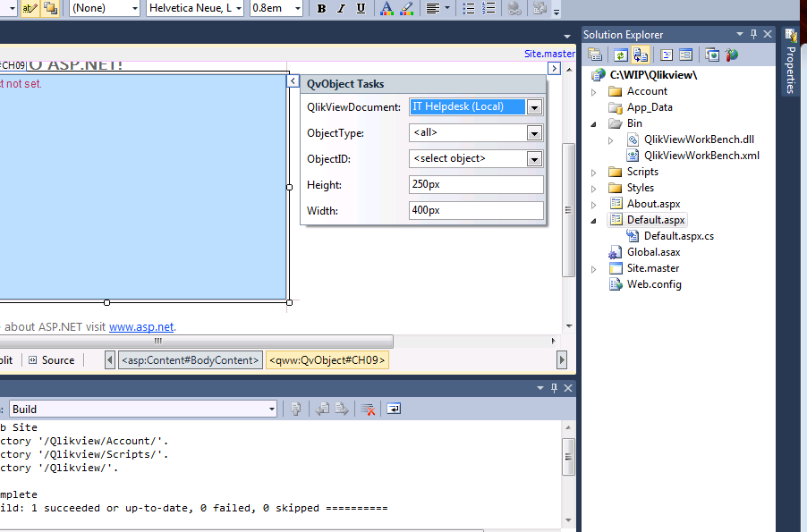Open the QlikViewDocument dropdown
807x532 pixels.
pos(534,107)
